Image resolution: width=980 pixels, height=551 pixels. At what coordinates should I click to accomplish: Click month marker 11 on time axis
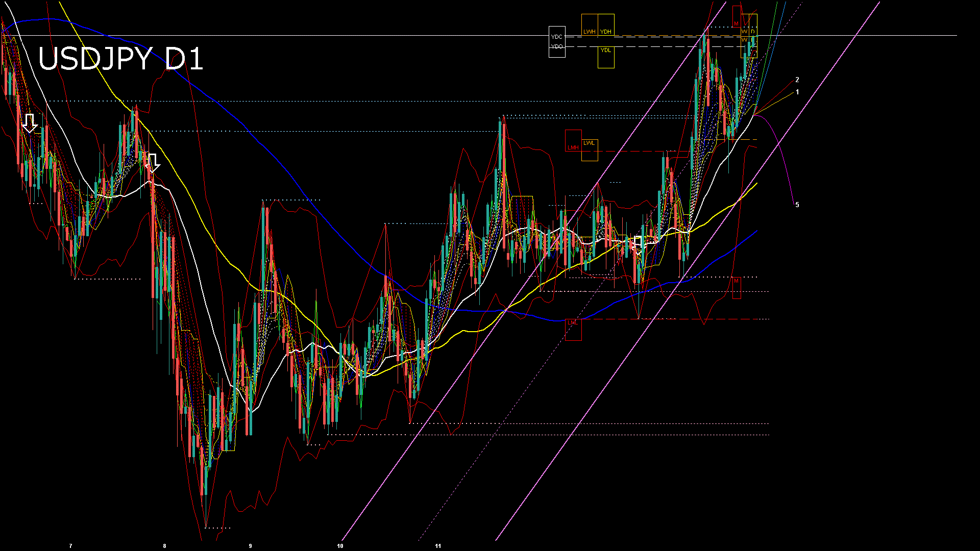coord(438,546)
